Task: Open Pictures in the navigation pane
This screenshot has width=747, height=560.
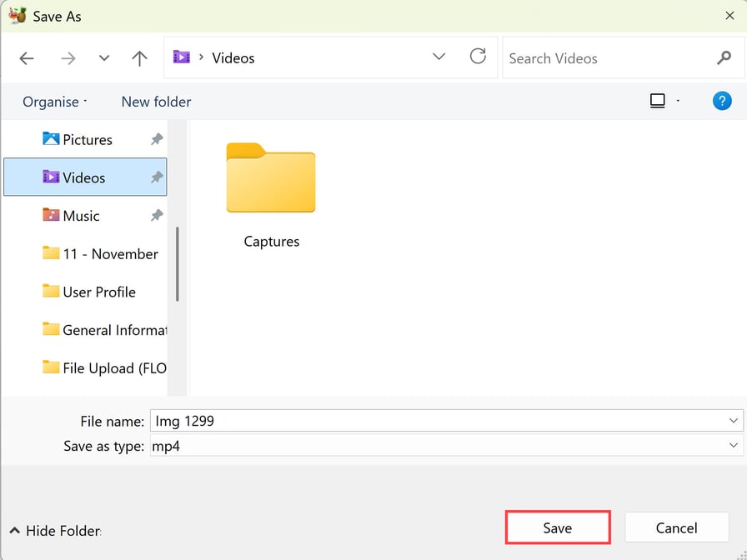Action: pyautogui.click(x=85, y=139)
